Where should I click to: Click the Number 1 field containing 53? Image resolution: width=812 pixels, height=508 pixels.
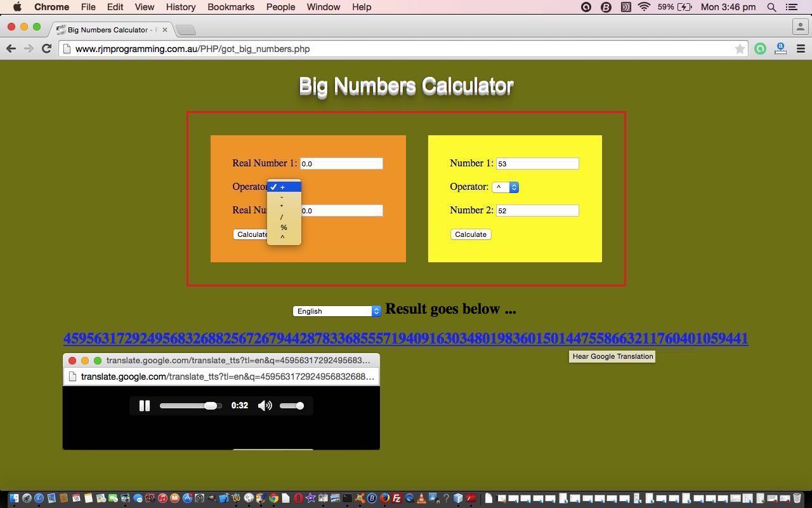[x=537, y=164]
